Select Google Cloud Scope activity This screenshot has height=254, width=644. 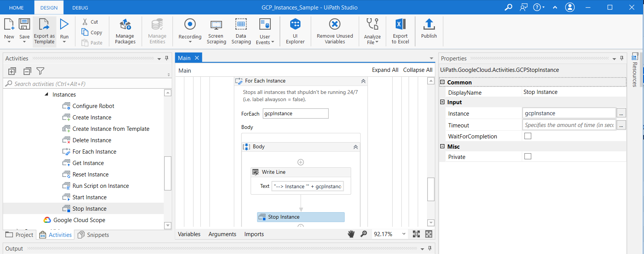79,220
